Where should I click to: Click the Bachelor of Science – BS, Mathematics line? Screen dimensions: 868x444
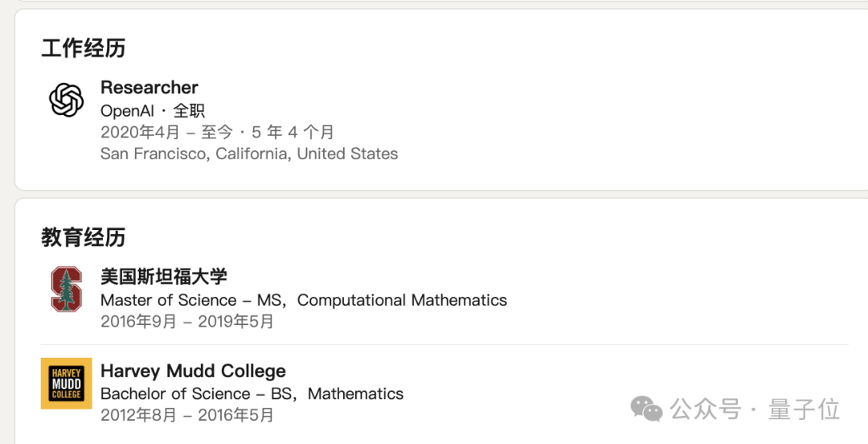tap(252, 394)
